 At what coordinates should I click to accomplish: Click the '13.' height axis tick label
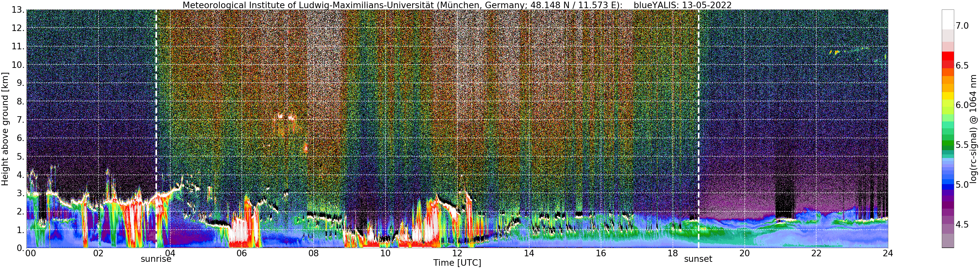(x=18, y=10)
